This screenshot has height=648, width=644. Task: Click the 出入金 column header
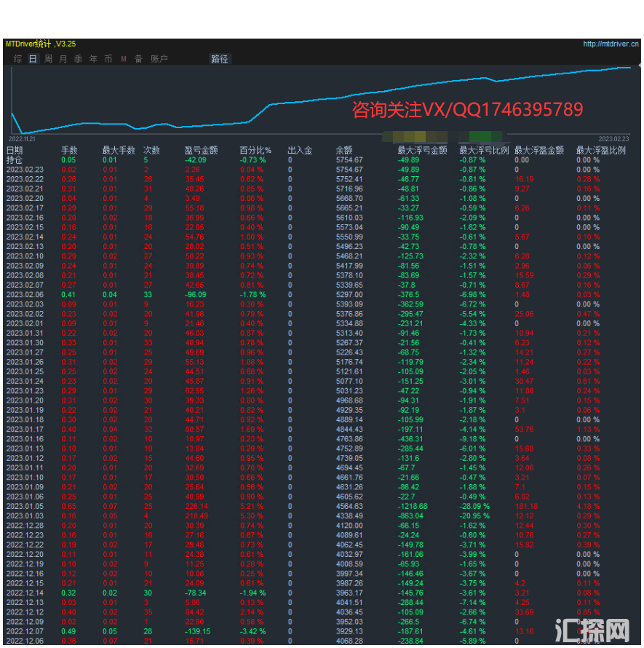click(x=300, y=151)
